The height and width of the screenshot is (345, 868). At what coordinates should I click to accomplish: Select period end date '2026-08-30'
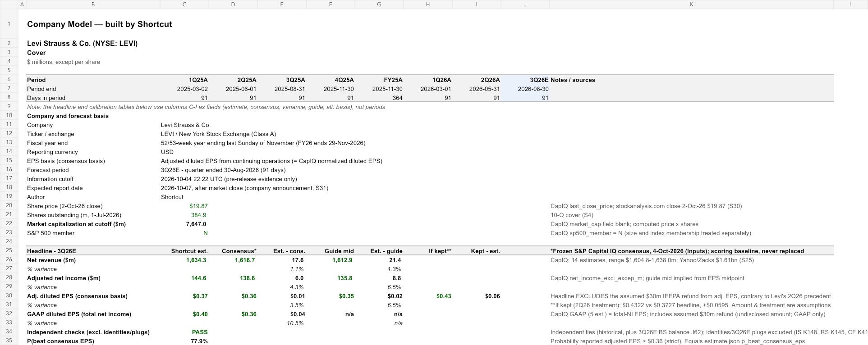pos(533,89)
